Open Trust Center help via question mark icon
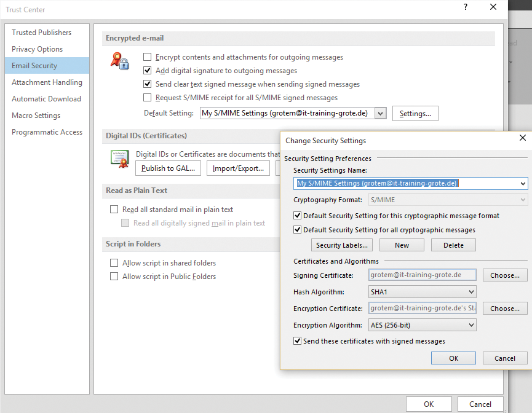 465,7
